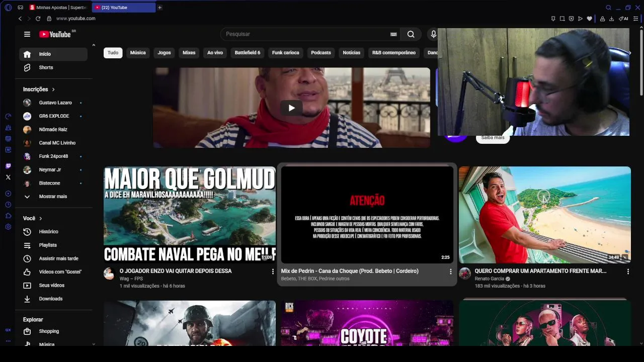Select the Ao vivo filter chip
The image size is (644, 362).
(x=215, y=53)
